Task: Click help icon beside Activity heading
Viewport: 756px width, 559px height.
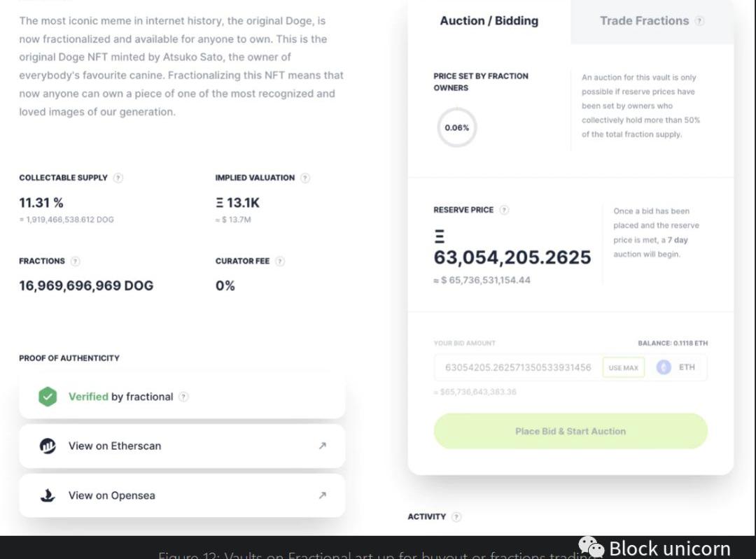Action: click(456, 517)
